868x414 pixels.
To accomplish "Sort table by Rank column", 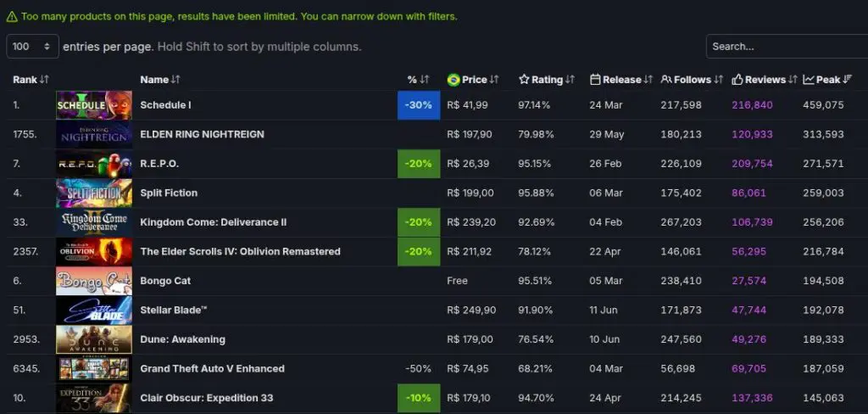I will click(31, 80).
